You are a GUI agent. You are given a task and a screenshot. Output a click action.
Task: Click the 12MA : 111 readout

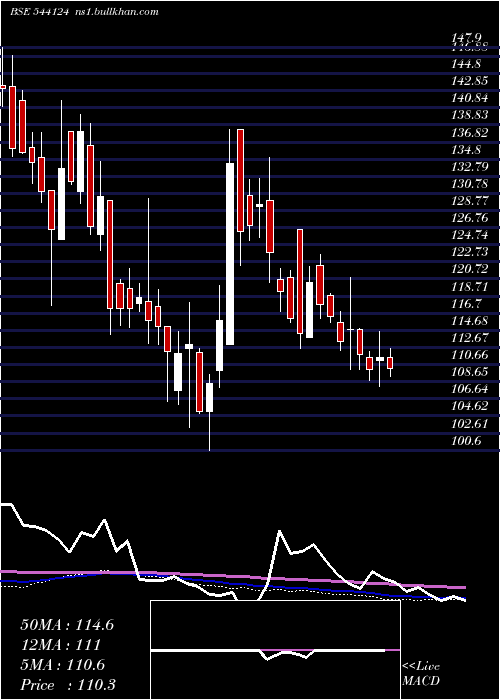tap(61, 645)
